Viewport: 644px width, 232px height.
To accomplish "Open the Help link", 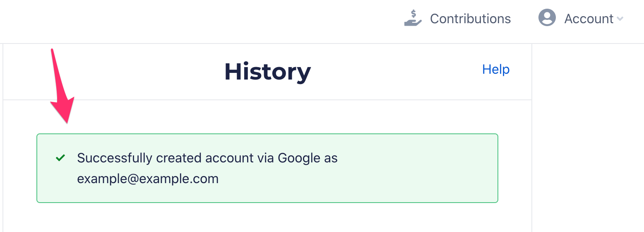I will click(495, 69).
